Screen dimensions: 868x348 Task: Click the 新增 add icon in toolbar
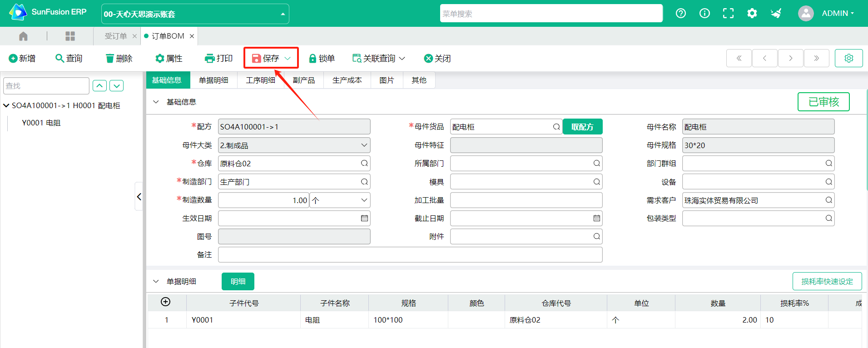click(x=13, y=59)
